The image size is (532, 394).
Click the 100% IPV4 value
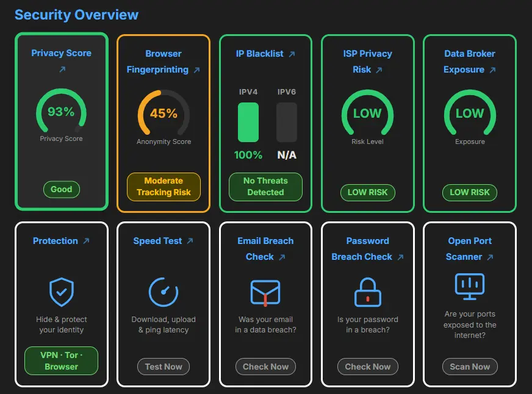coord(248,156)
